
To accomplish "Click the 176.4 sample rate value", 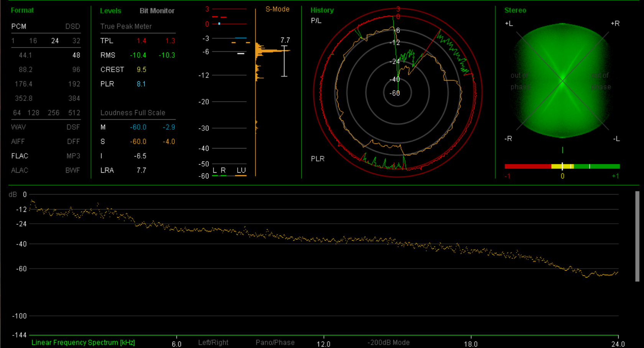I will (x=23, y=84).
